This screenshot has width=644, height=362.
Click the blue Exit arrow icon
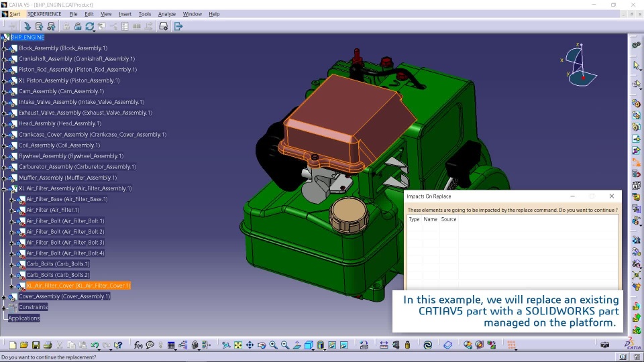point(178,26)
